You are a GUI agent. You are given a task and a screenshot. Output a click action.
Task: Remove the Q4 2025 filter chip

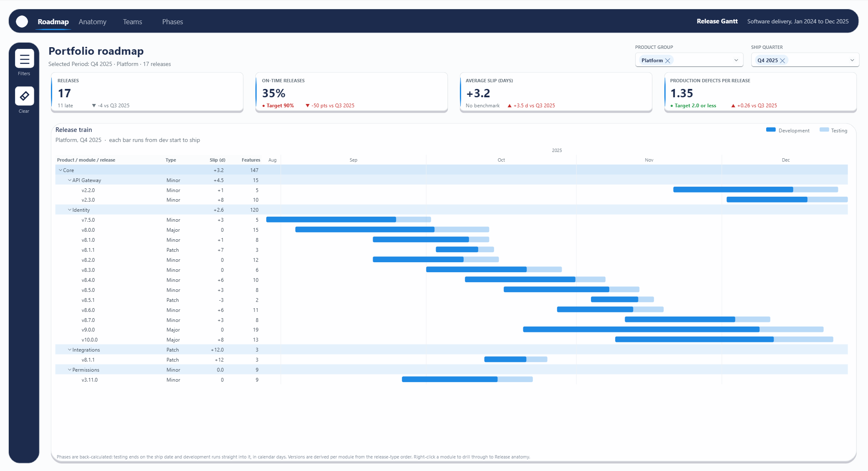tap(782, 61)
